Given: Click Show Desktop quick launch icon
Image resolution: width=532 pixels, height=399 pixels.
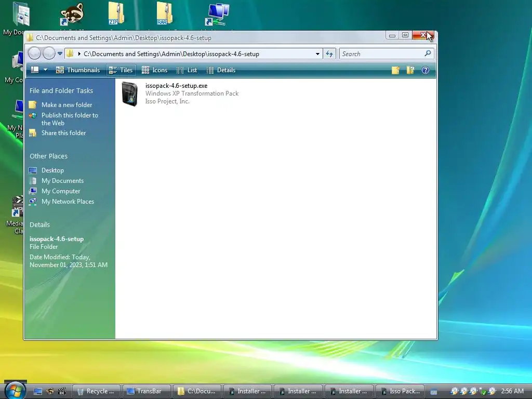Looking at the screenshot, I should point(37,392).
